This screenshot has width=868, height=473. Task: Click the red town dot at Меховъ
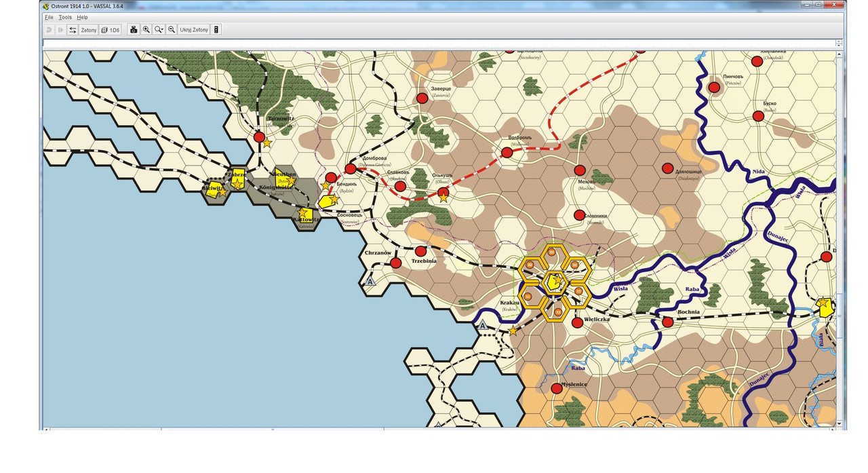tap(580, 170)
